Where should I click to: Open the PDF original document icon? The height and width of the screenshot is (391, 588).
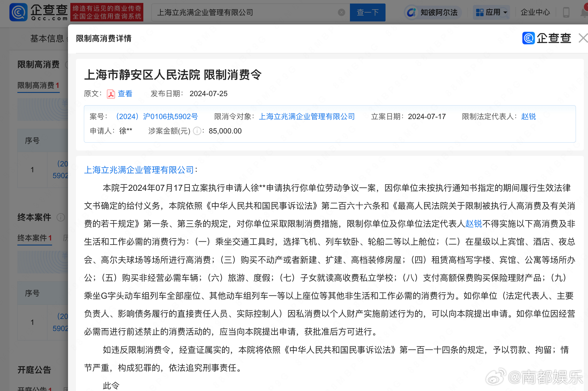tap(111, 94)
